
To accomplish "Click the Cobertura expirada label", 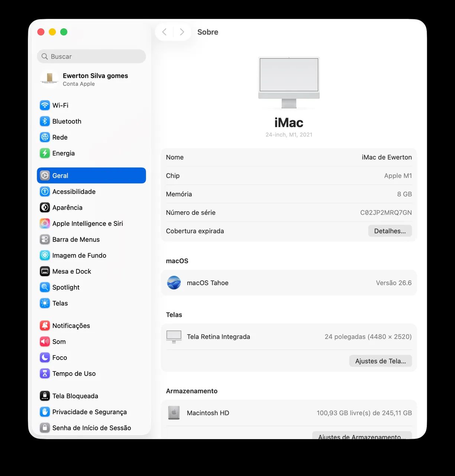I will (195, 231).
